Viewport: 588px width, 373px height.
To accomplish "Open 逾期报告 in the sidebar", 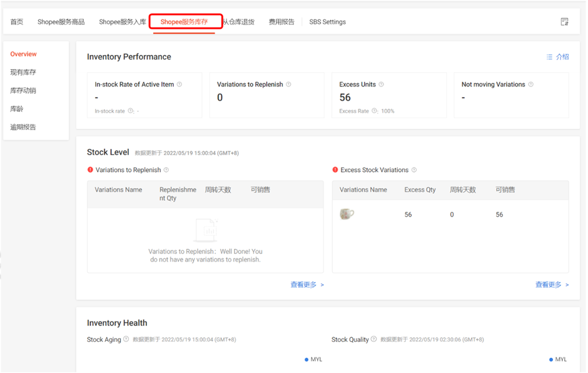I will point(23,127).
